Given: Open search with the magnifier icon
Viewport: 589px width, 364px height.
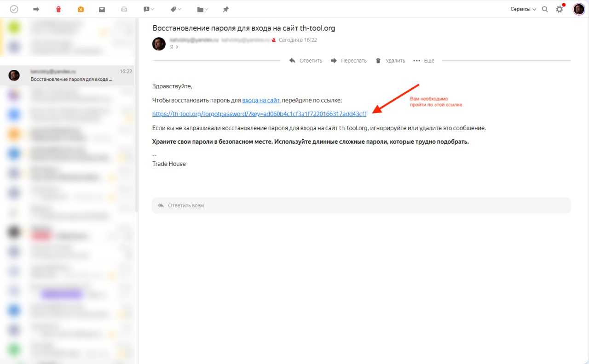Looking at the screenshot, I should 545,9.
